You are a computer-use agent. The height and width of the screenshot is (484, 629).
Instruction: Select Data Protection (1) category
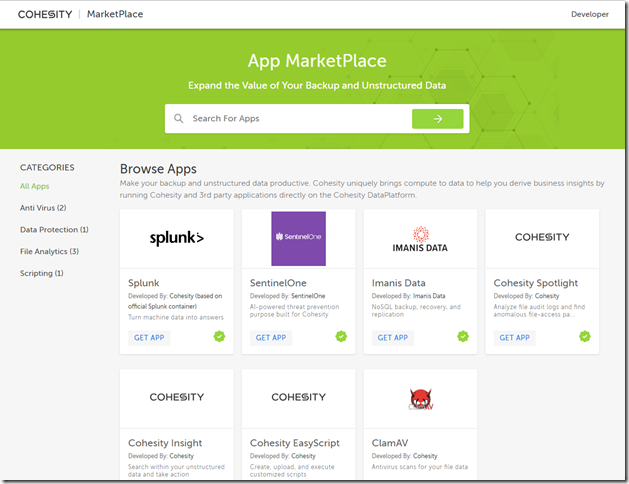pos(54,230)
